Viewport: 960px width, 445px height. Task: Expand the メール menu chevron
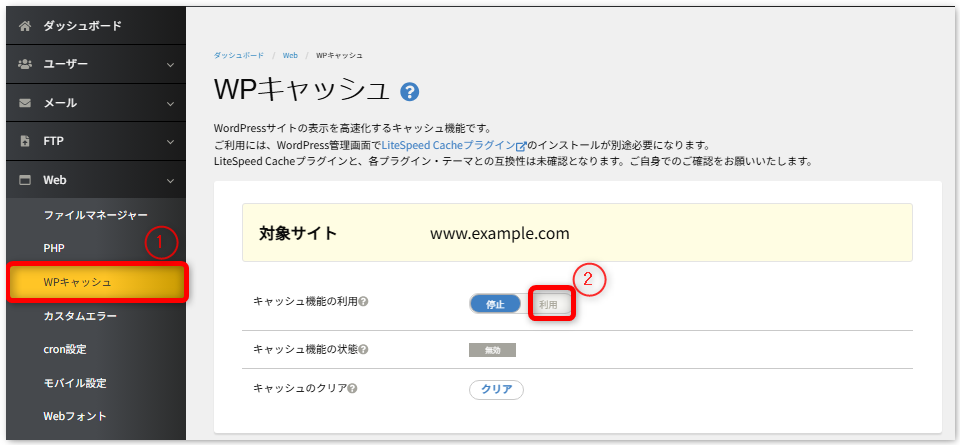[x=171, y=103]
